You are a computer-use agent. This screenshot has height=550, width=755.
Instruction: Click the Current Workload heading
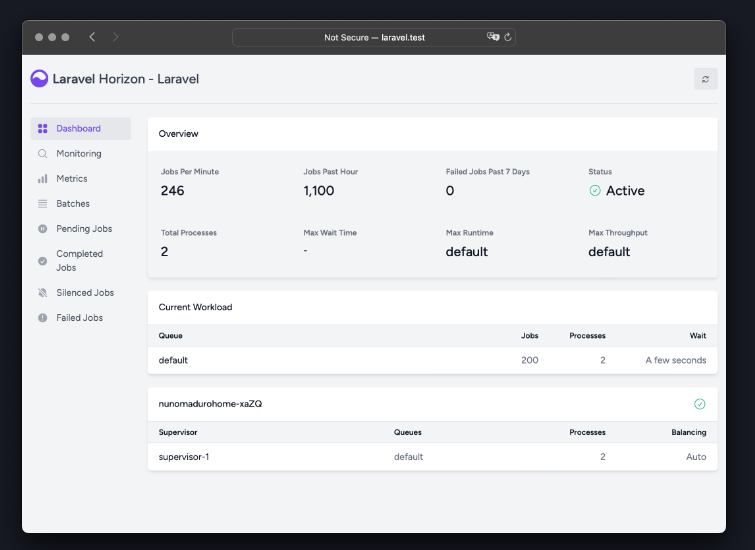click(x=195, y=307)
